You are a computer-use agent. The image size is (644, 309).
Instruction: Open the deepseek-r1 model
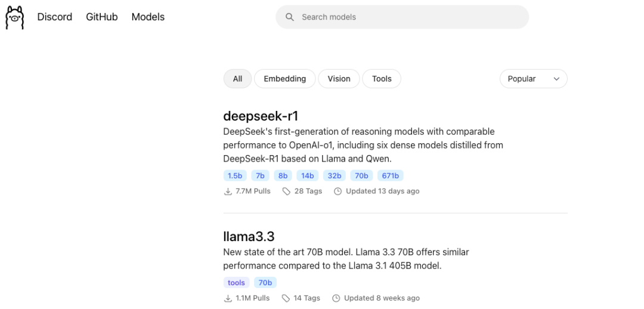[261, 116]
